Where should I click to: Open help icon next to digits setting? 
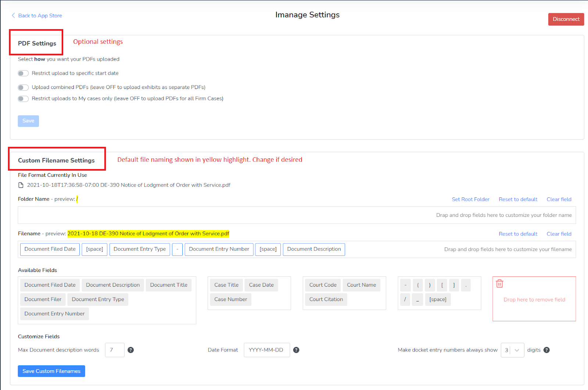[x=546, y=350]
